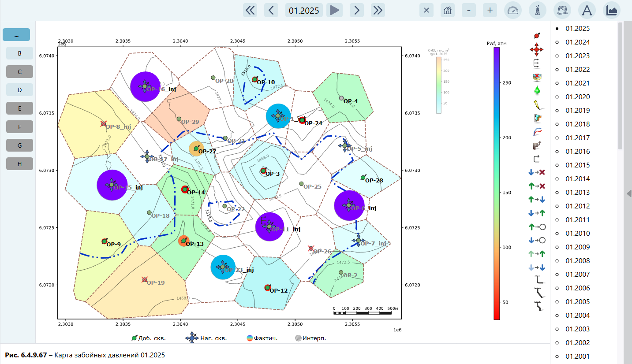Click the zoom in plus button

[490, 10]
